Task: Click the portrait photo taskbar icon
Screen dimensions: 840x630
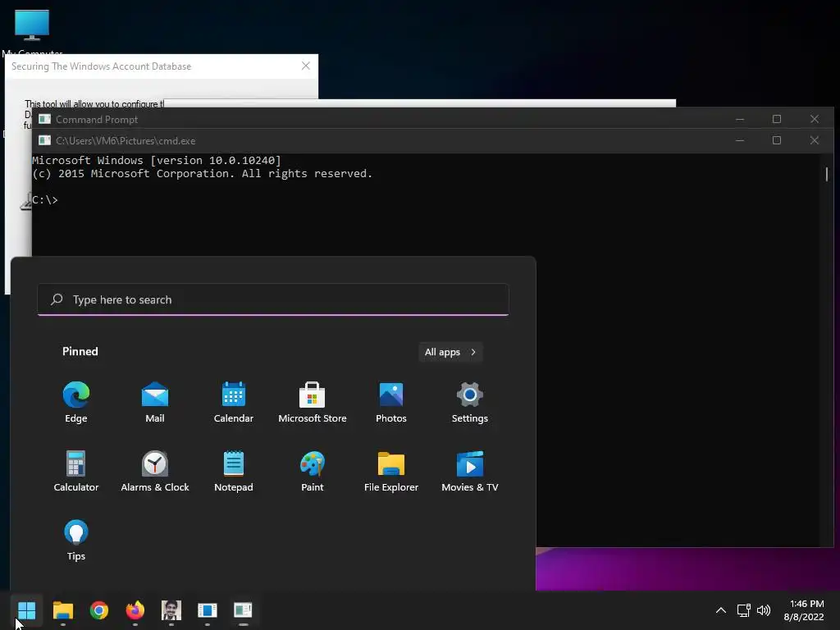Action: 171,610
